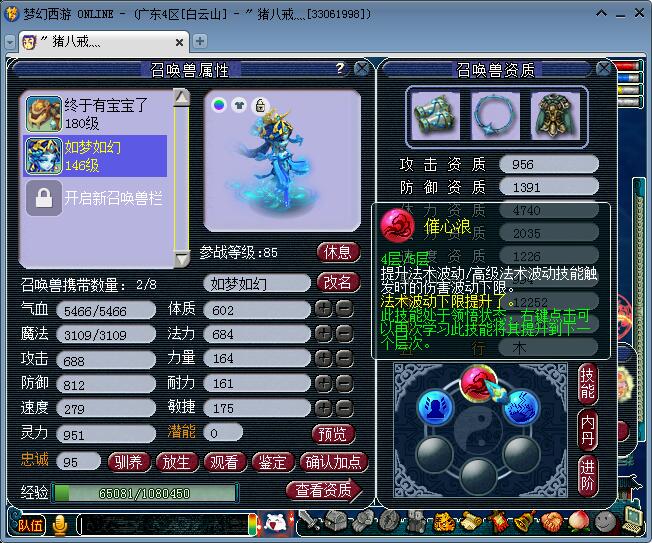This screenshot has width=652, height=543.
Task: Increase 耐力 with the plus button
Action: tap(324, 383)
